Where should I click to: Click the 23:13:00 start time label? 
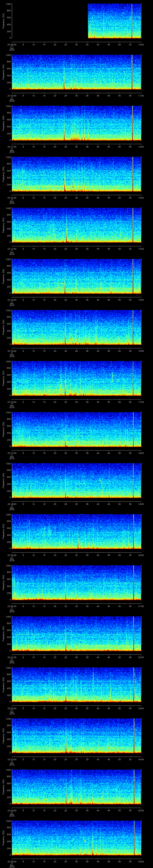click(12, 249)
